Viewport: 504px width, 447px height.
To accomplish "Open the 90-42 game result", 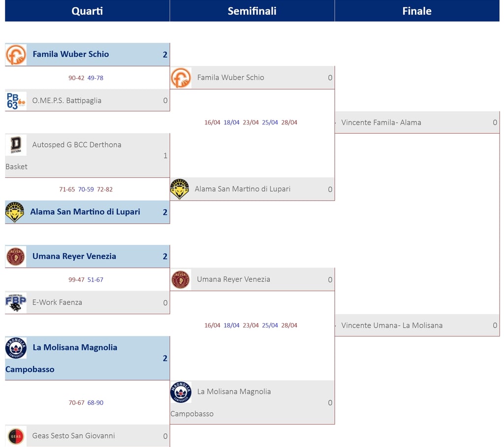I will click(x=76, y=78).
